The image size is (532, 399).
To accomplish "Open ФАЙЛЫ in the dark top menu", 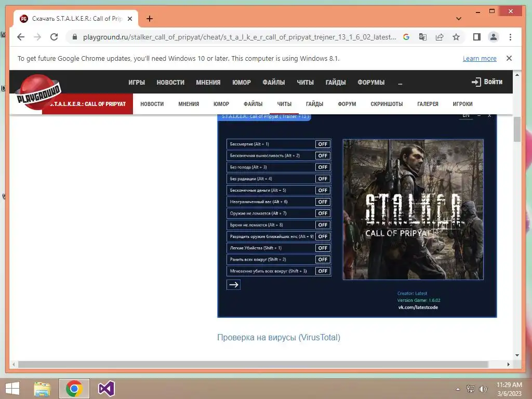I will pyautogui.click(x=274, y=83).
